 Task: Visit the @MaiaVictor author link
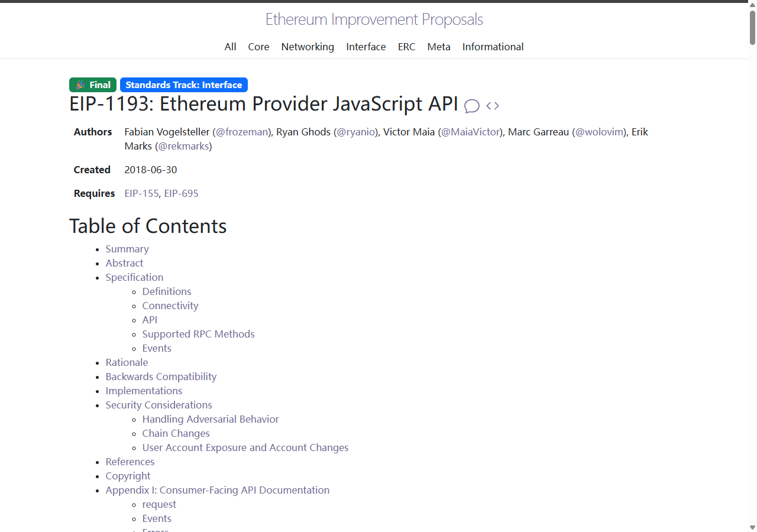[x=471, y=132]
